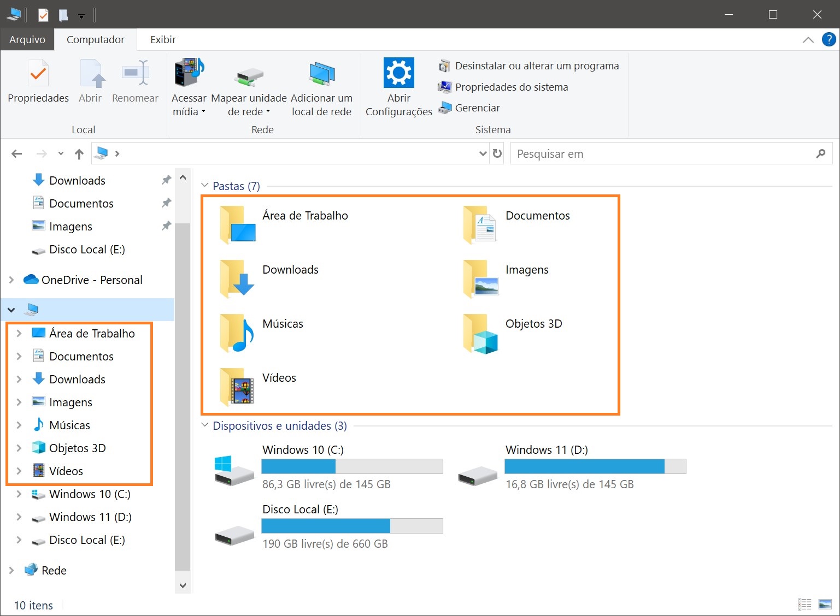The image size is (840, 616).
Task: Open the Exibir ribbon tab
Action: pyautogui.click(x=163, y=39)
